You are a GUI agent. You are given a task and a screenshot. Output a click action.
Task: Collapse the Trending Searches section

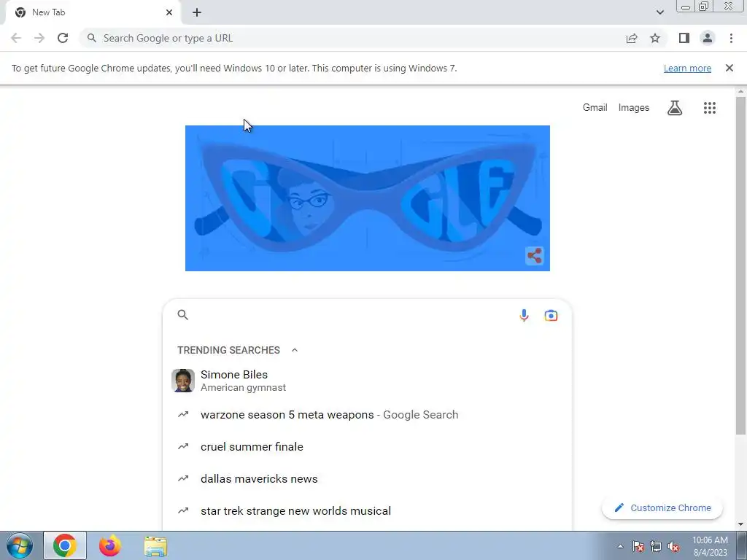pyautogui.click(x=295, y=350)
